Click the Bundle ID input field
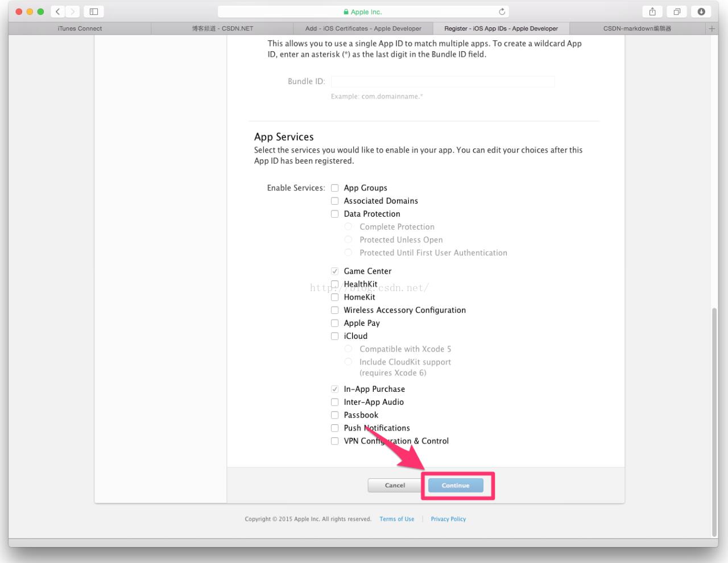This screenshot has width=728, height=563. pyautogui.click(x=442, y=81)
